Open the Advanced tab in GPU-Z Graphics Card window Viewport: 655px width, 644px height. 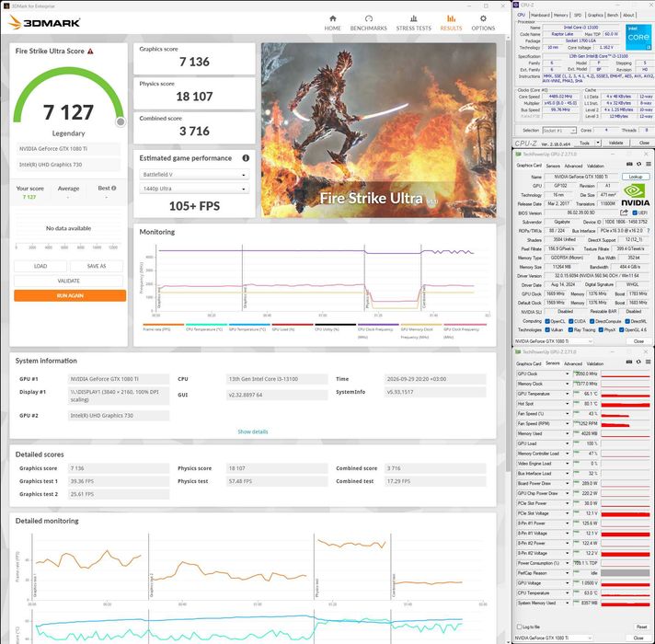pyautogui.click(x=573, y=166)
